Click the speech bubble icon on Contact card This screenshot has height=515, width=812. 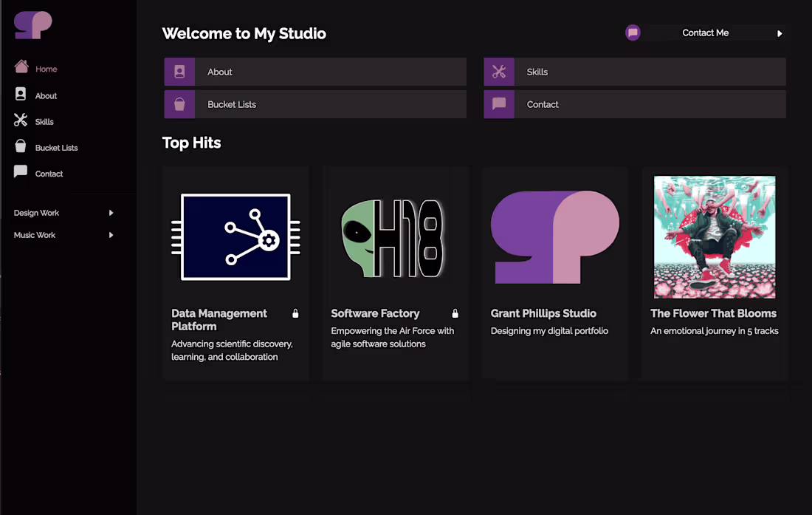(499, 104)
